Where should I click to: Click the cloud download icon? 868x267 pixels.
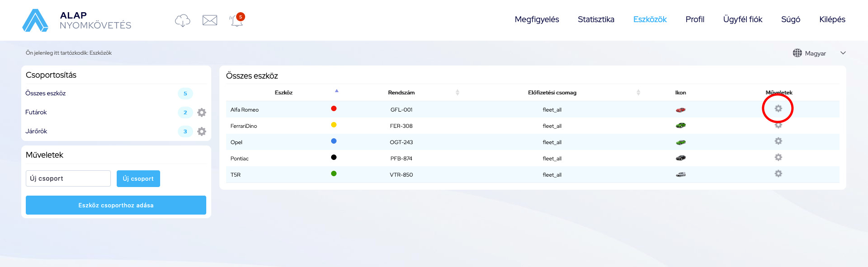[x=182, y=20]
